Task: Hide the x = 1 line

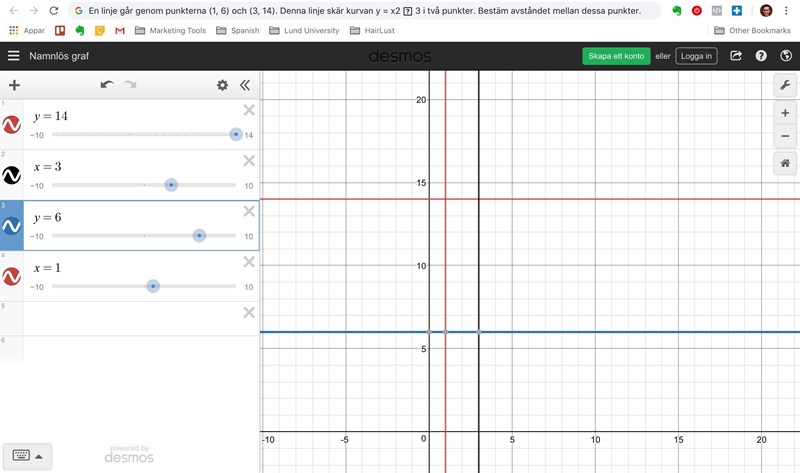Action: [12, 277]
